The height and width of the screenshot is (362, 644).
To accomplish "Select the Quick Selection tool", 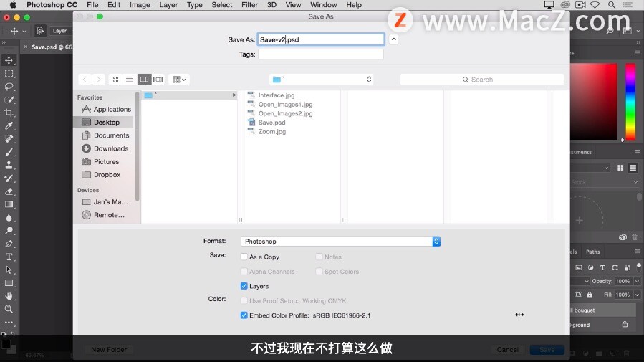I will tap(9, 100).
